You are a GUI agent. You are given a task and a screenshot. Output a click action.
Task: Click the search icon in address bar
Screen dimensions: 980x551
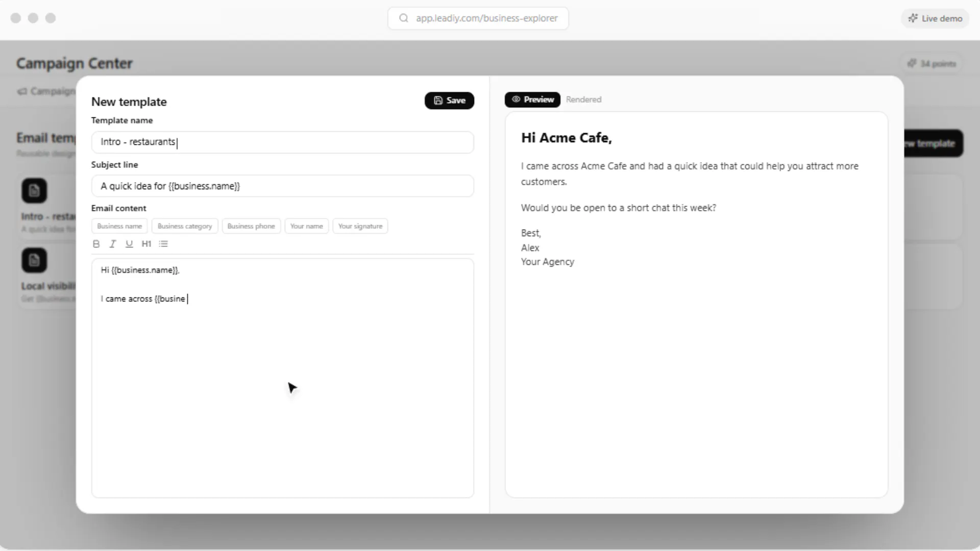(404, 18)
